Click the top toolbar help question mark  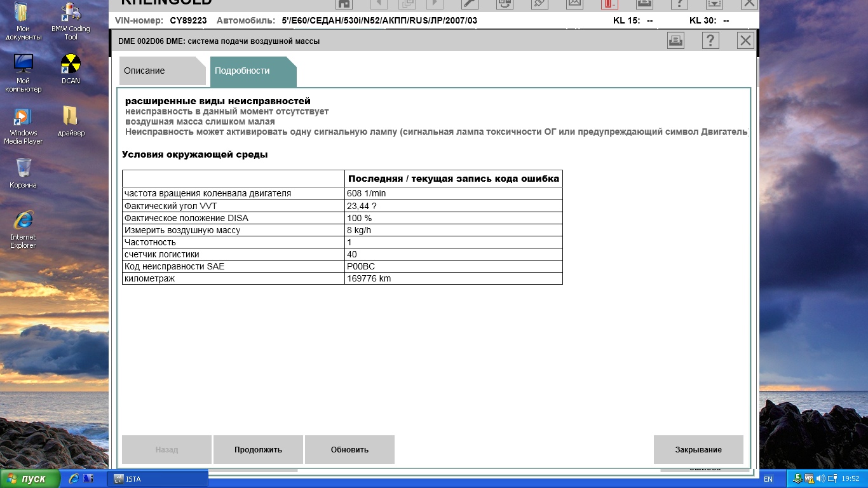click(x=679, y=3)
